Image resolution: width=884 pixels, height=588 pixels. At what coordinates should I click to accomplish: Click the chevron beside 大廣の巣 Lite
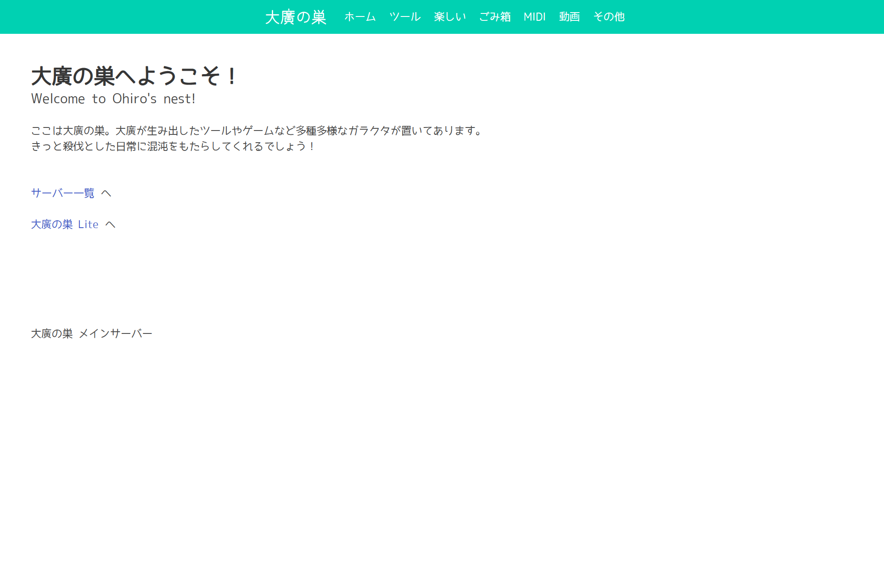(111, 224)
